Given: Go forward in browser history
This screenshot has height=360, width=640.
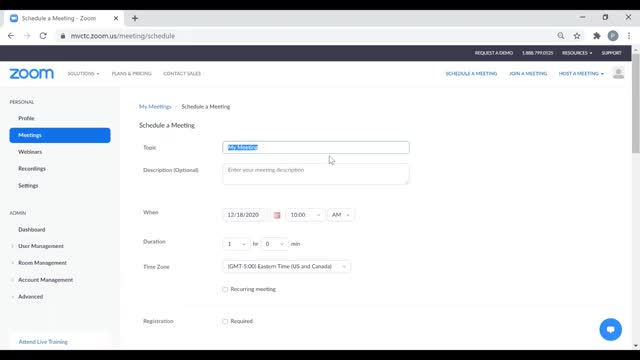Looking at the screenshot, I should (27, 36).
